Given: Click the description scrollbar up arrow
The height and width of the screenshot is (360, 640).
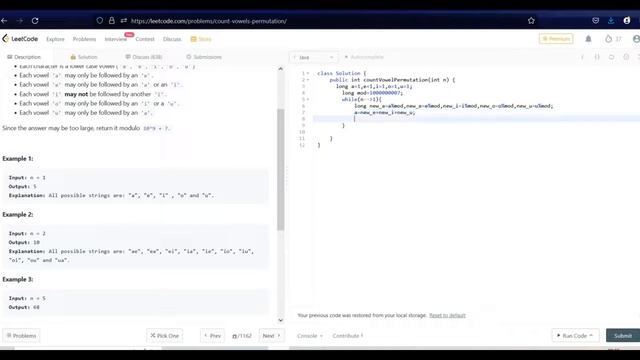Looking at the screenshot, I should point(280,69).
